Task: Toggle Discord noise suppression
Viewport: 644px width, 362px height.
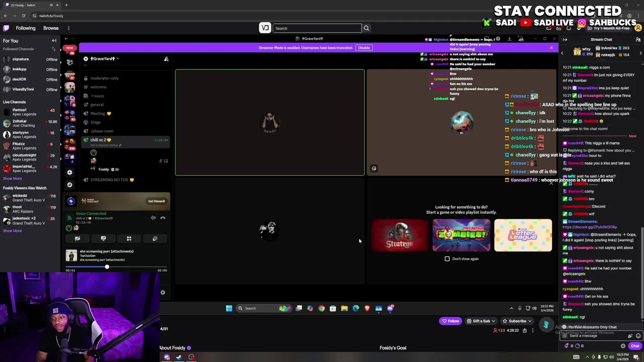Action: tap(153, 218)
